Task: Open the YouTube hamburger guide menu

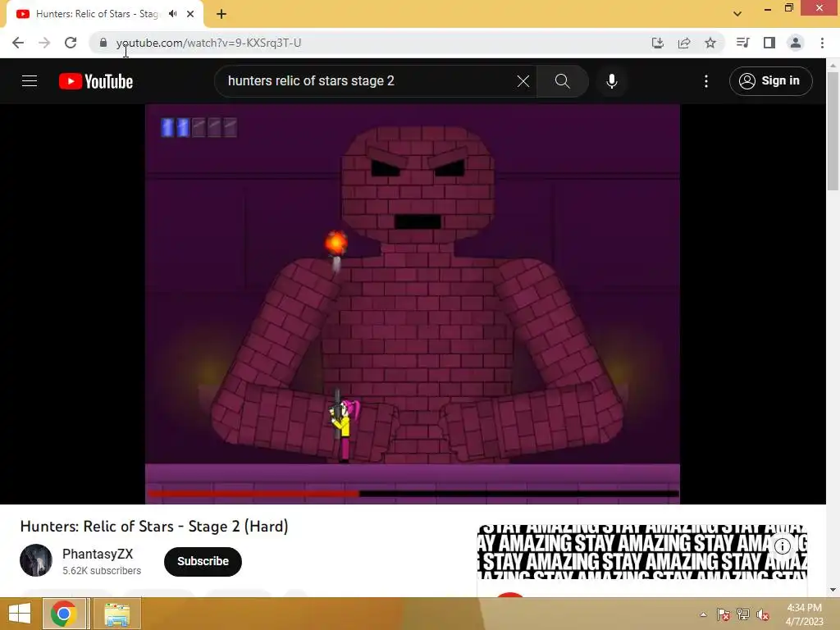Action: (30, 81)
